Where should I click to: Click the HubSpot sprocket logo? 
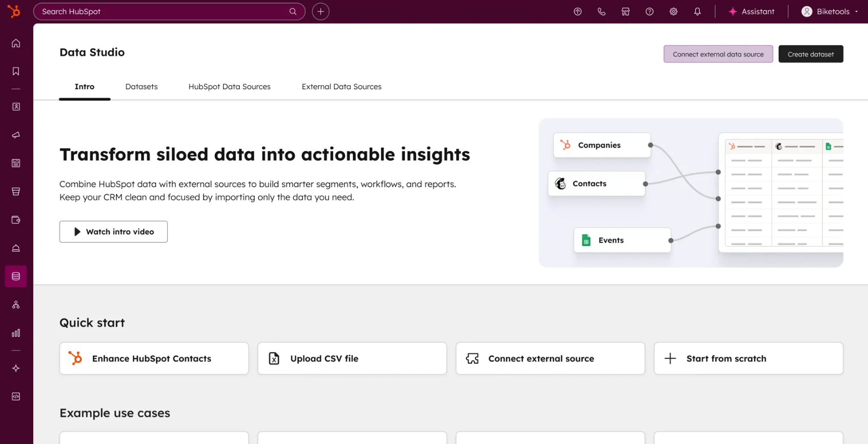point(14,11)
